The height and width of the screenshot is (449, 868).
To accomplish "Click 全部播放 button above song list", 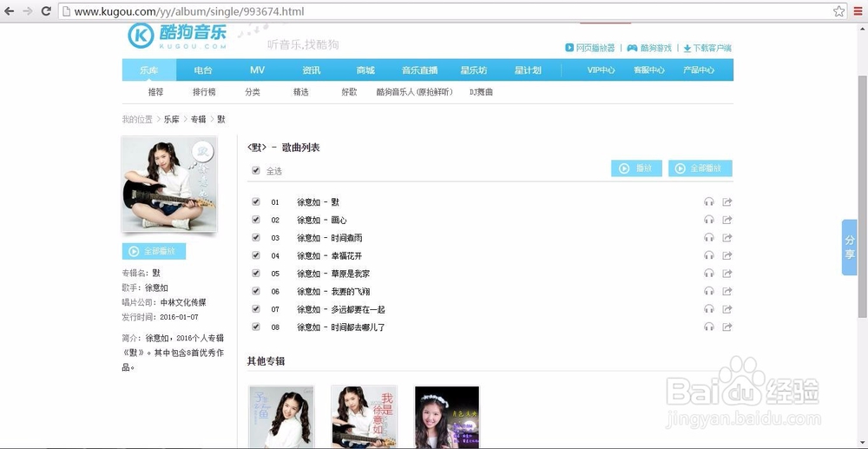I will point(700,168).
